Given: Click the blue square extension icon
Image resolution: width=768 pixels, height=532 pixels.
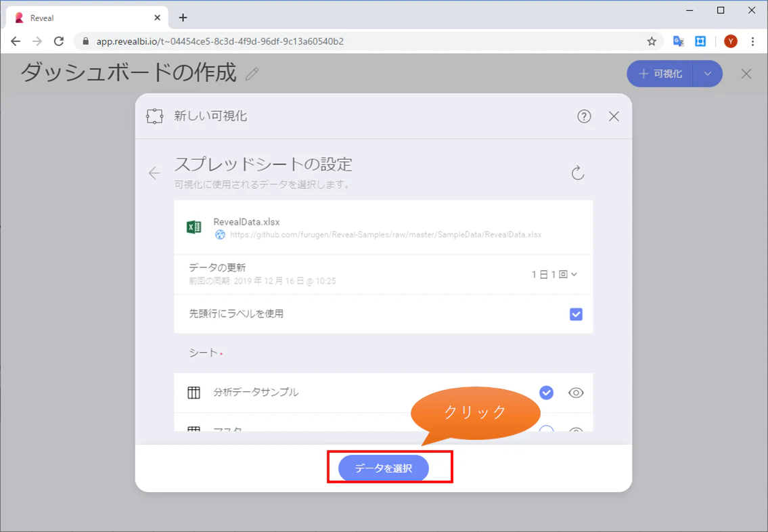Looking at the screenshot, I should 700,41.
